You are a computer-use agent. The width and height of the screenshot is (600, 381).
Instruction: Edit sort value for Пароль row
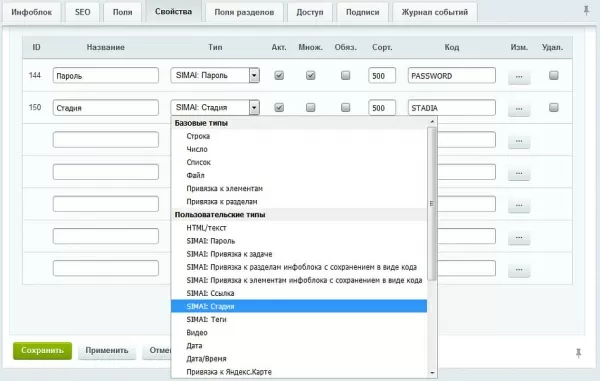click(382, 75)
